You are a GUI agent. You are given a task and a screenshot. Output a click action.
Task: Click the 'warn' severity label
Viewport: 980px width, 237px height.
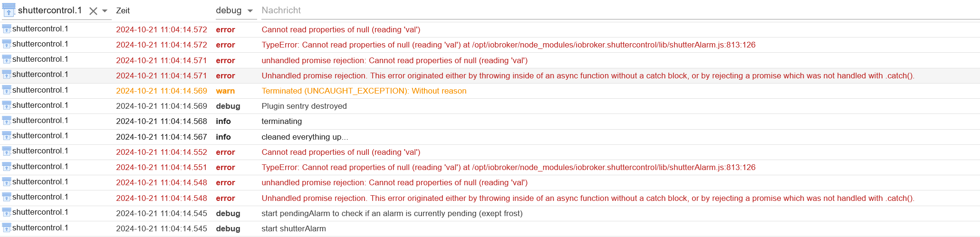(x=225, y=91)
